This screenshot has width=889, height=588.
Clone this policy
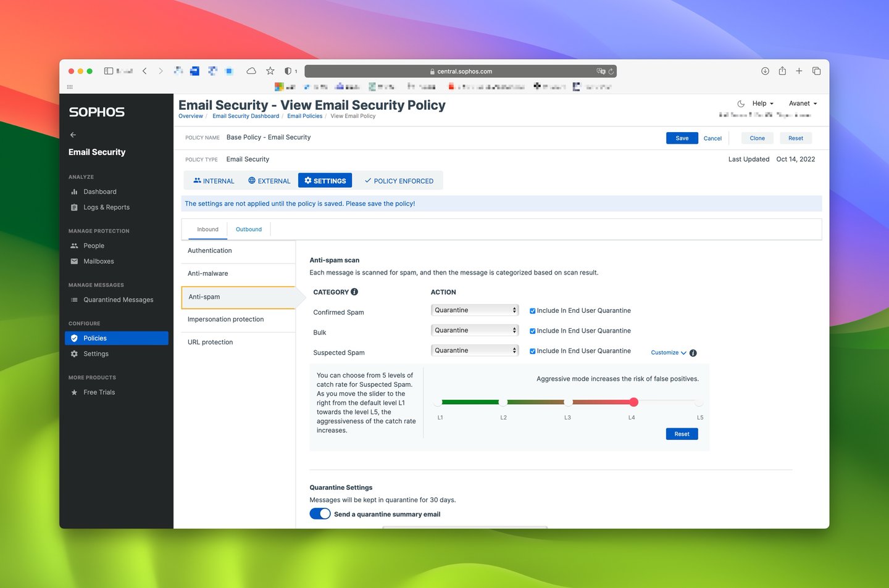click(x=757, y=138)
